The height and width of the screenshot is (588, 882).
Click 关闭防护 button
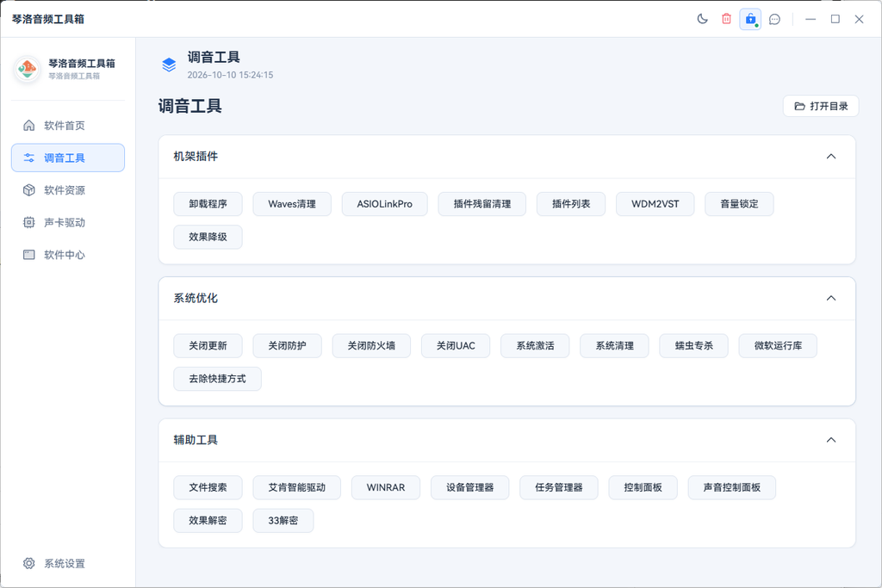pyautogui.click(x=287, y=346)
